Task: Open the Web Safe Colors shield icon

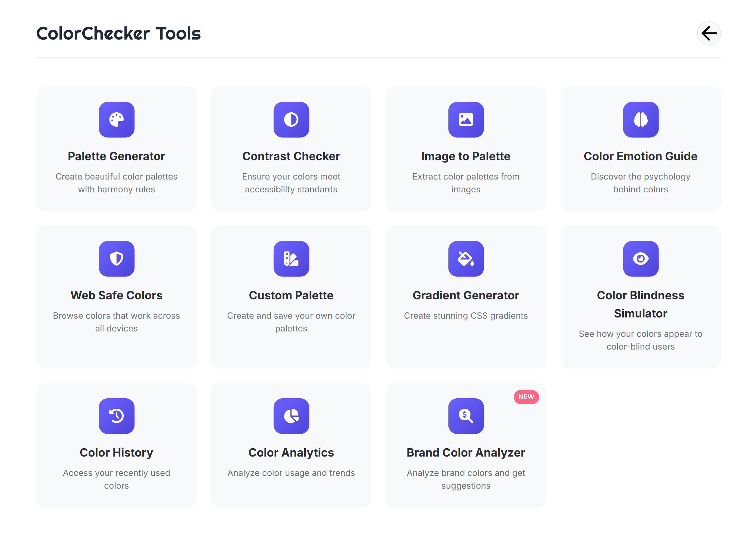Action: tap(116, 259)
